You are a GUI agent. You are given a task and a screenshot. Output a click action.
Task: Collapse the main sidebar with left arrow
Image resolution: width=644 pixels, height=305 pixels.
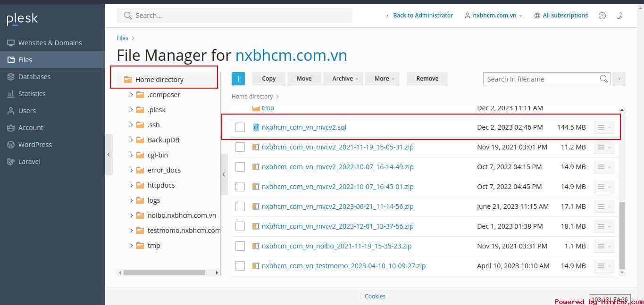[109, 155]
